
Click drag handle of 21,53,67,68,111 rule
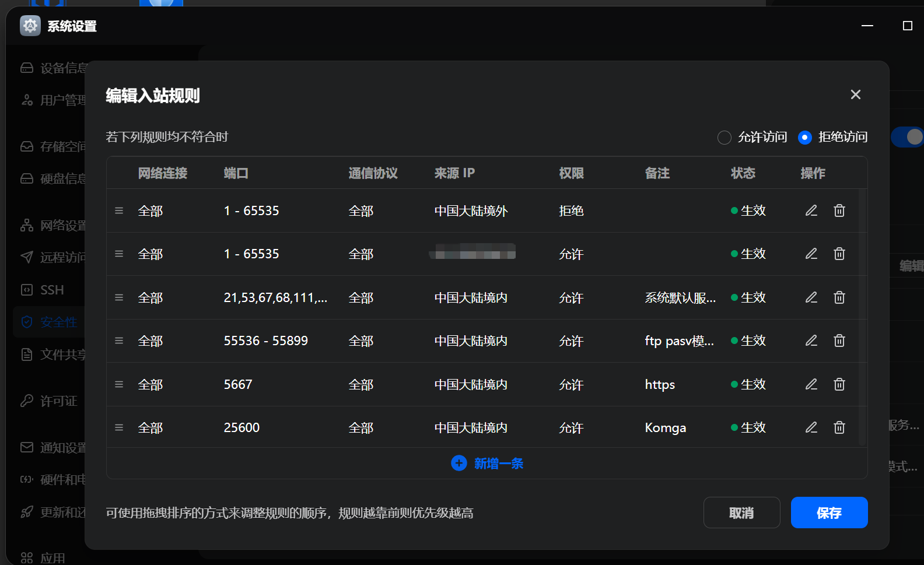119,297
